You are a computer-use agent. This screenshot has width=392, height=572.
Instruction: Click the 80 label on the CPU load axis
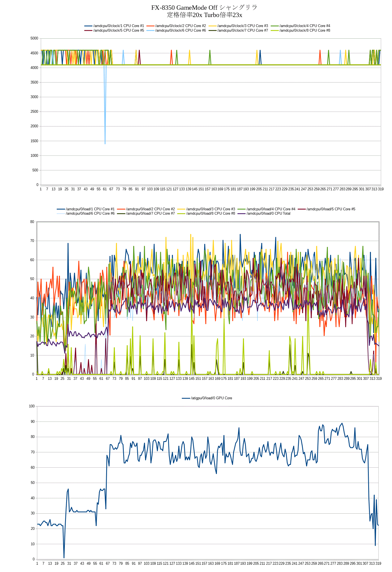click(x=32, y=222)
